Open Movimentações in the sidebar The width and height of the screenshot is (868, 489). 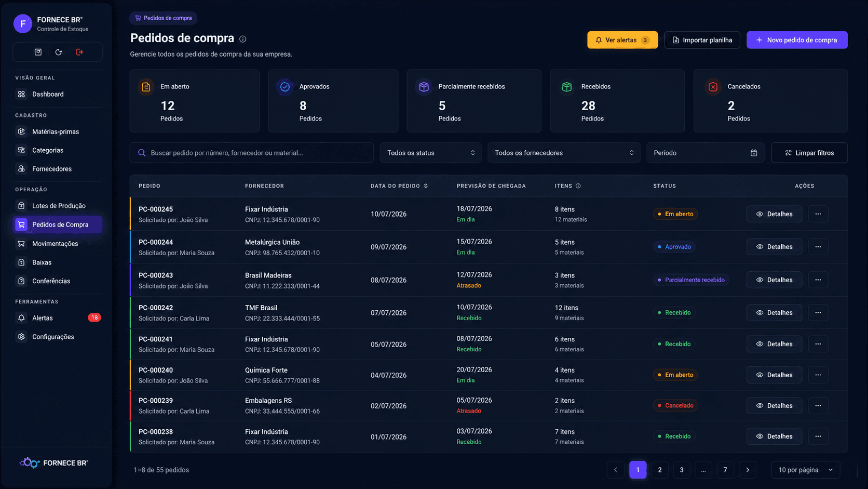(x=58, y=244)
